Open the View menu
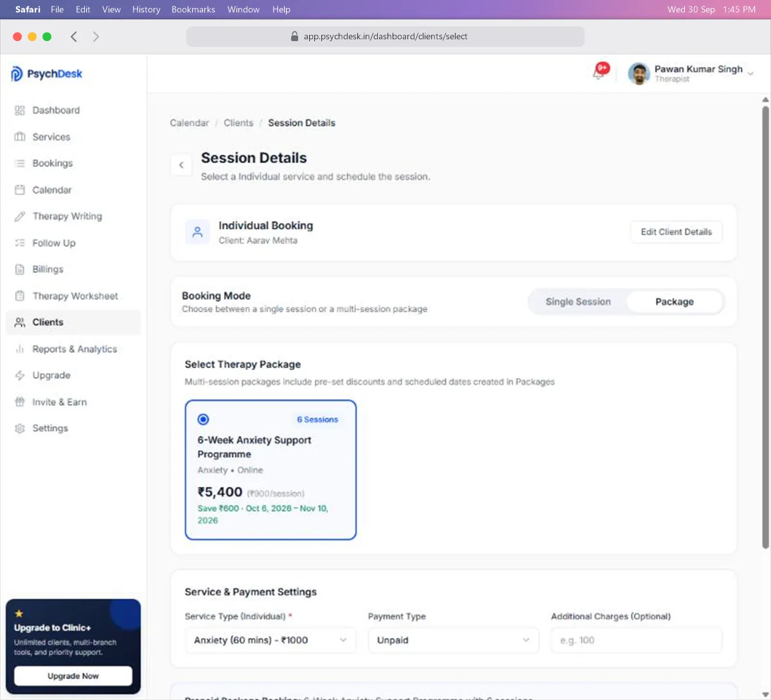The width and height of the screenshot is (771, 700). (111, 10)
